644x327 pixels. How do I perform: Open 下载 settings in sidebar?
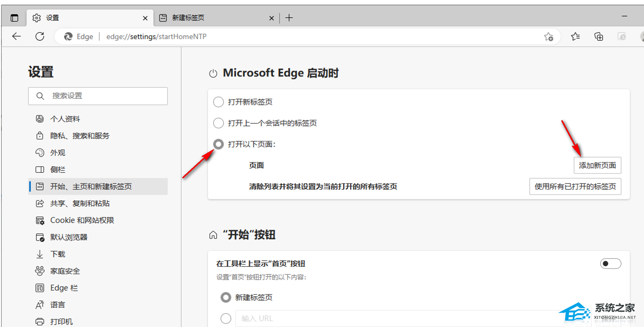pyautogui.click(x=58, y=254)
